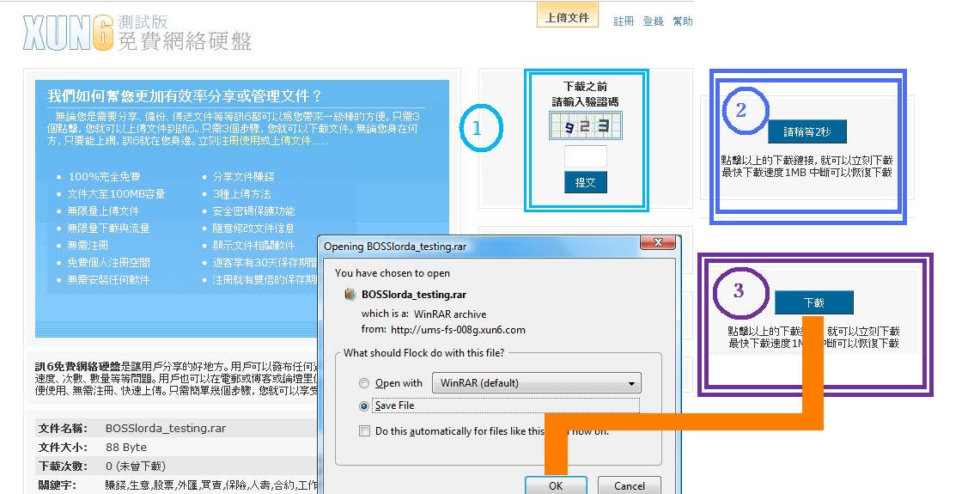Screen dimensions: 980x494
Task: Select the Open with radio button
Action: (x=364, y=383)
